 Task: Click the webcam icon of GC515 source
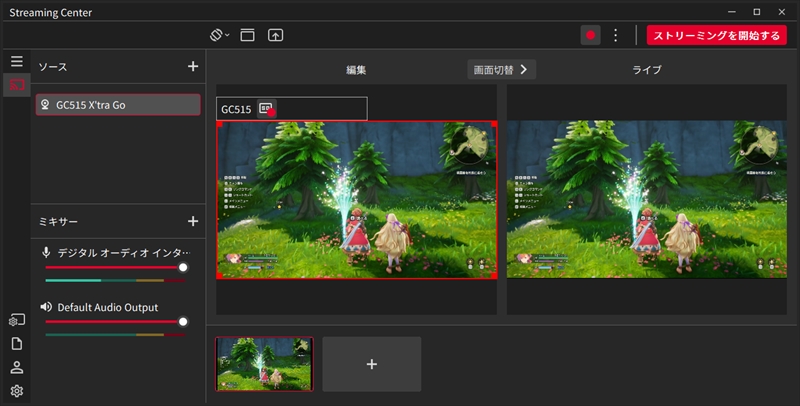[x=45, y=105]
